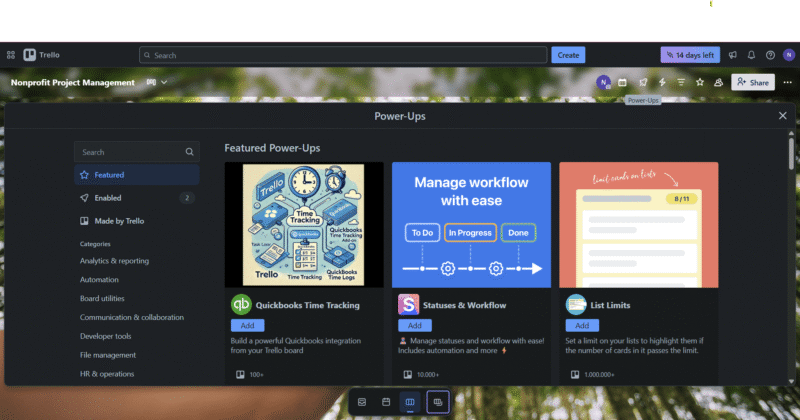Open the calendar icon in board header

[622, 82]
